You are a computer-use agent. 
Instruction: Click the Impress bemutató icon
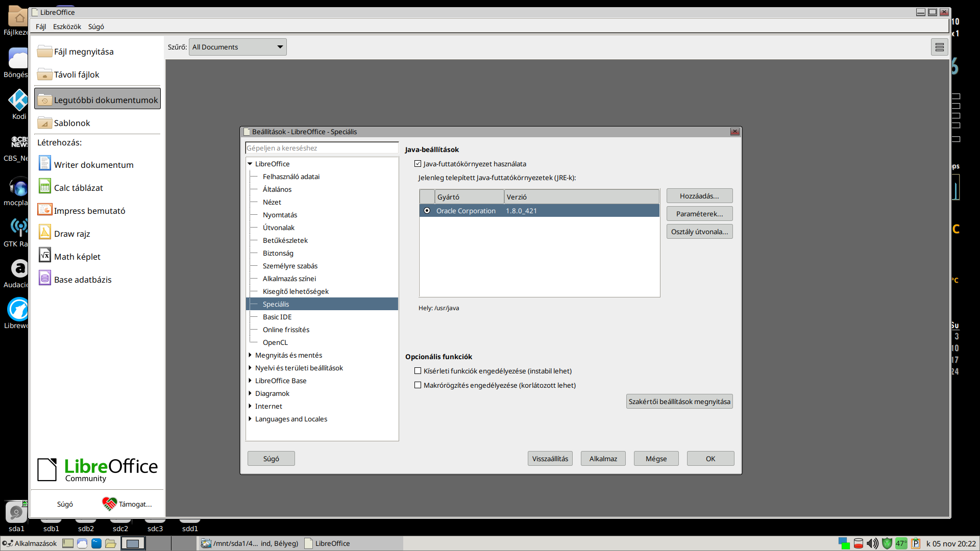(x=45, y=210)
